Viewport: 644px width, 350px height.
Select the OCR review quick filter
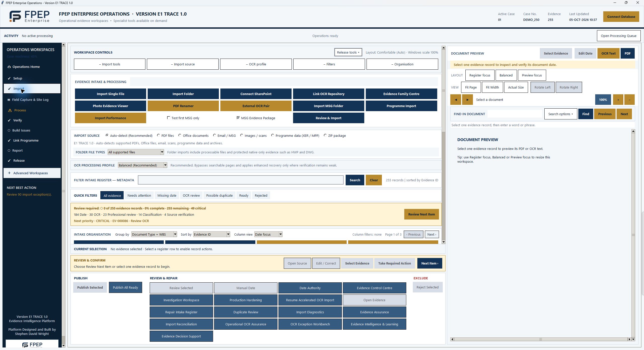(x=191, y=195)
